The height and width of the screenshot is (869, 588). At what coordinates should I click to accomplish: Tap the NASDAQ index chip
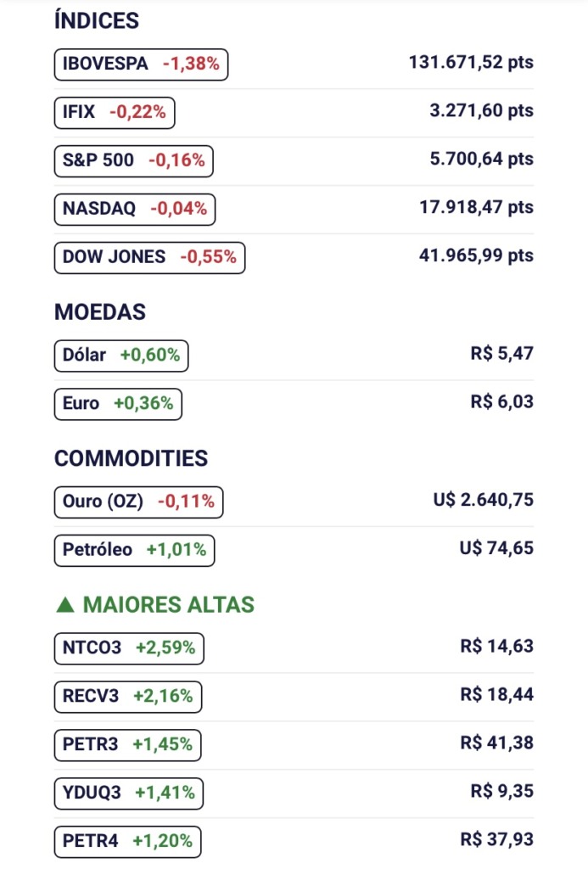pyautogui.click(x=134, y=209)
